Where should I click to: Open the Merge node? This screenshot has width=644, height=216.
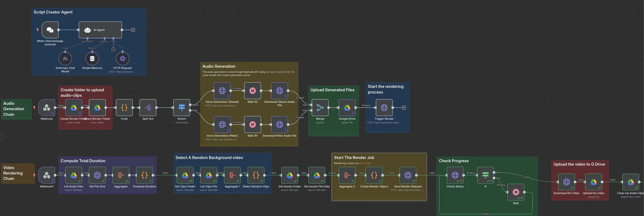pyautogui.click(x=320, y=108)
